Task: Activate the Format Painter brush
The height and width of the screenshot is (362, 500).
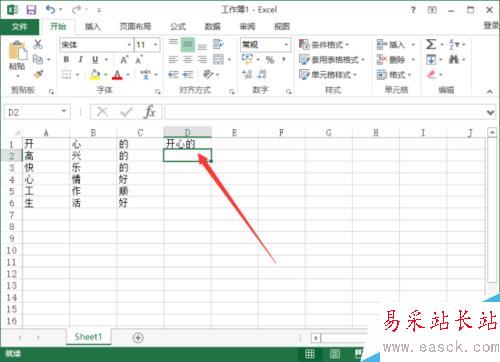Action: pyautogui.click(x=38, y=74)
